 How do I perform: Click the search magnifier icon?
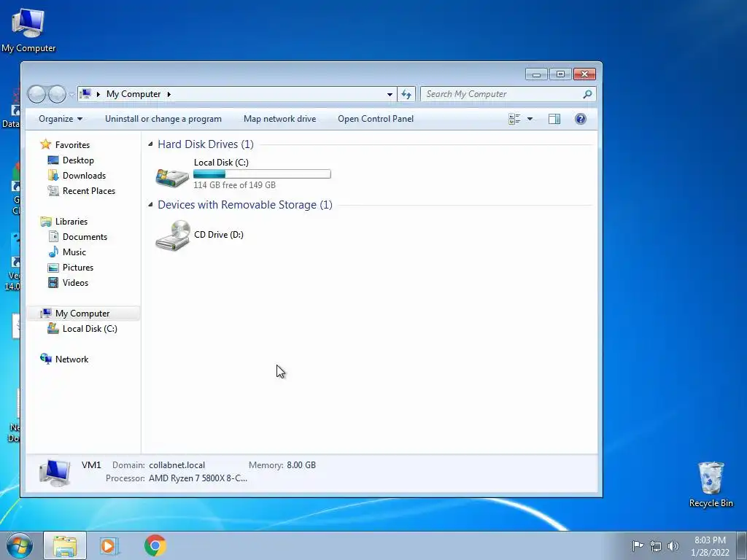[x=587, y=94]
